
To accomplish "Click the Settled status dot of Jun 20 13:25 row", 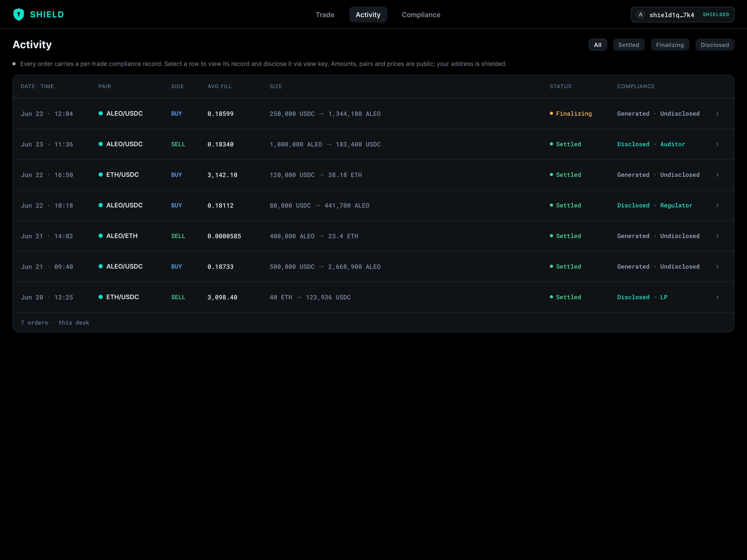I will point(551,297).
